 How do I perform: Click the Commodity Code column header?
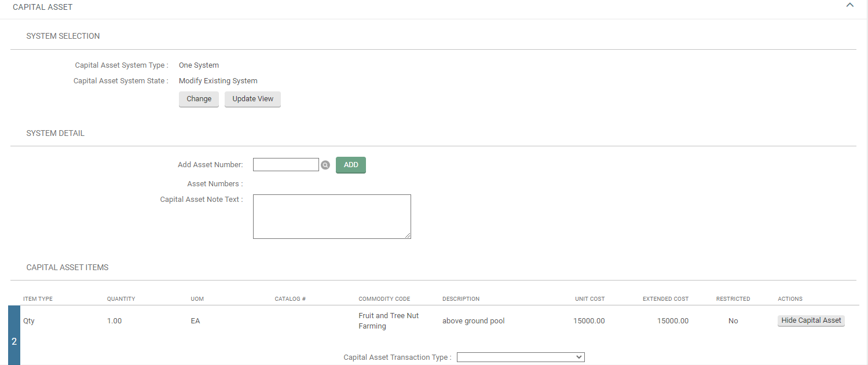(x=384, y=299)
